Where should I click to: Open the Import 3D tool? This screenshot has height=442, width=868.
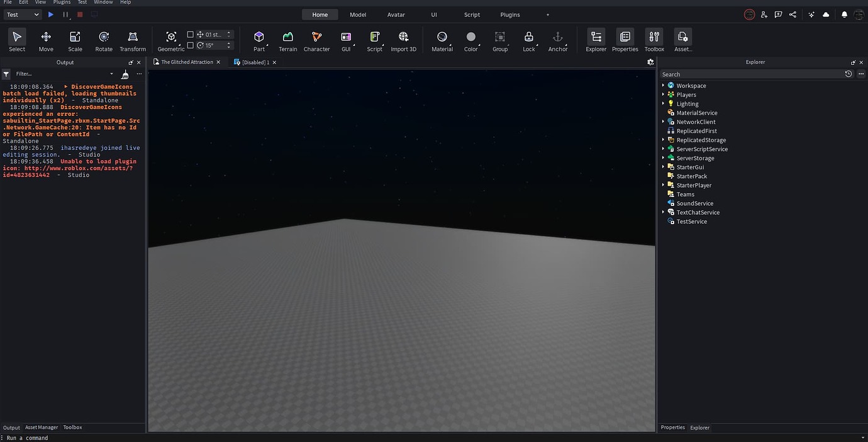(x=403, y=40)
